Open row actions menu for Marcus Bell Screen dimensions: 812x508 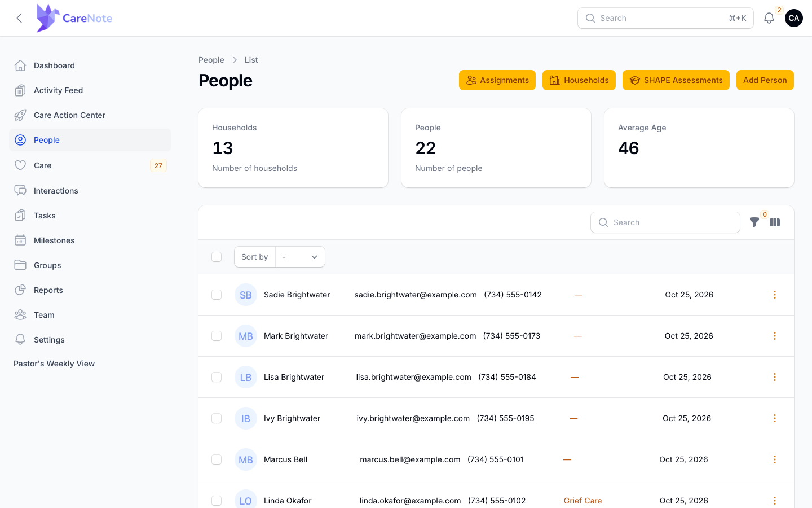[x=775, y=459]
